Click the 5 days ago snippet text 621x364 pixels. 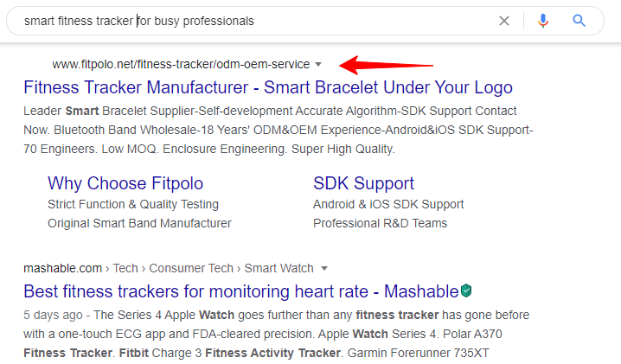click(x=53, y=315)
